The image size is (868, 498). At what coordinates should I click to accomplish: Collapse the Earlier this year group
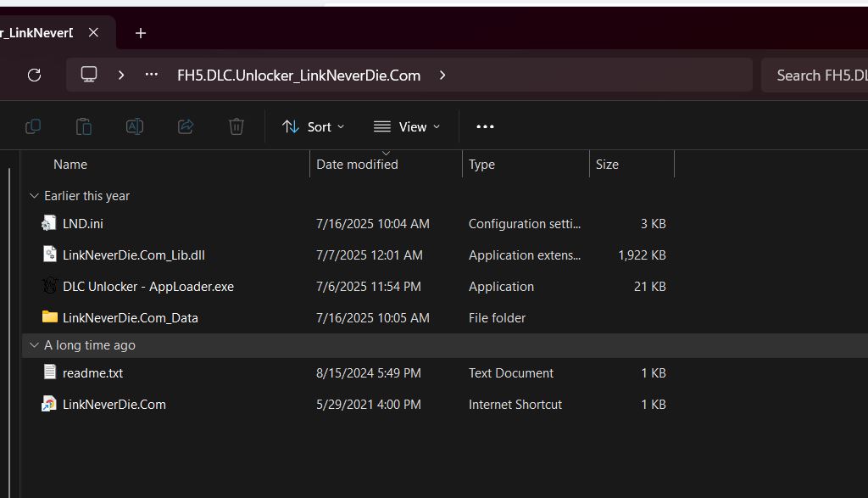pyautogui.click(x=34, y=196)
